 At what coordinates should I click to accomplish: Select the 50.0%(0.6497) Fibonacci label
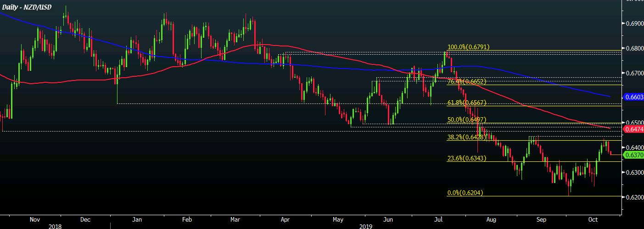[466, 120]
